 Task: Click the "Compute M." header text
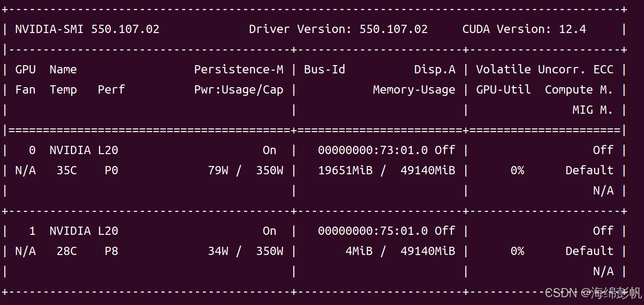pos(579,90)
